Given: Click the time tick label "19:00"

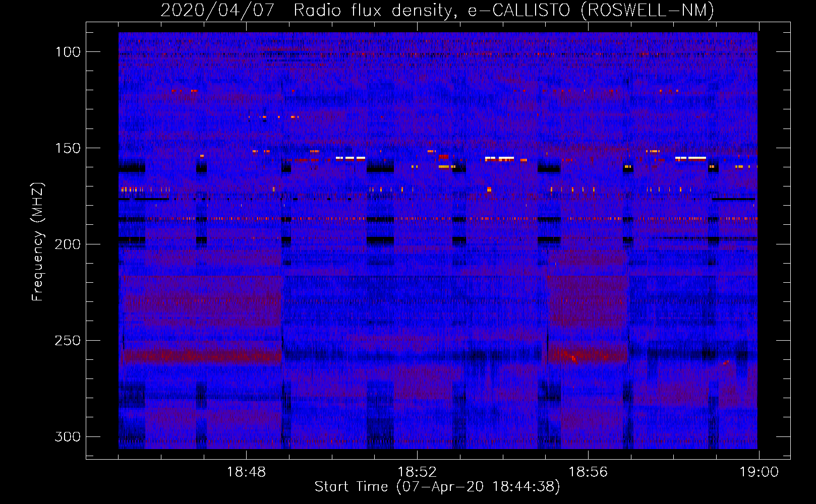Looking at the screenshot, I should click(x=759, y=472).
